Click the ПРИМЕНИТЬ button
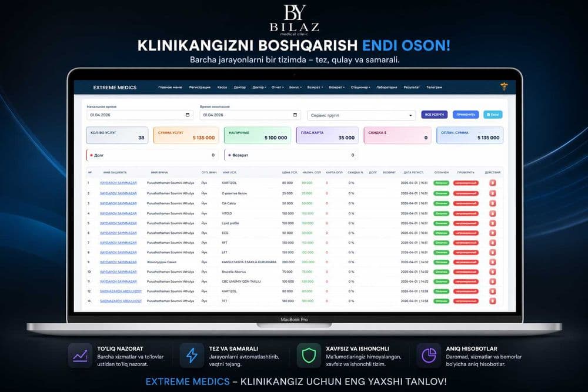The width and height of the screenshot is (588, 392). point(466,115)
